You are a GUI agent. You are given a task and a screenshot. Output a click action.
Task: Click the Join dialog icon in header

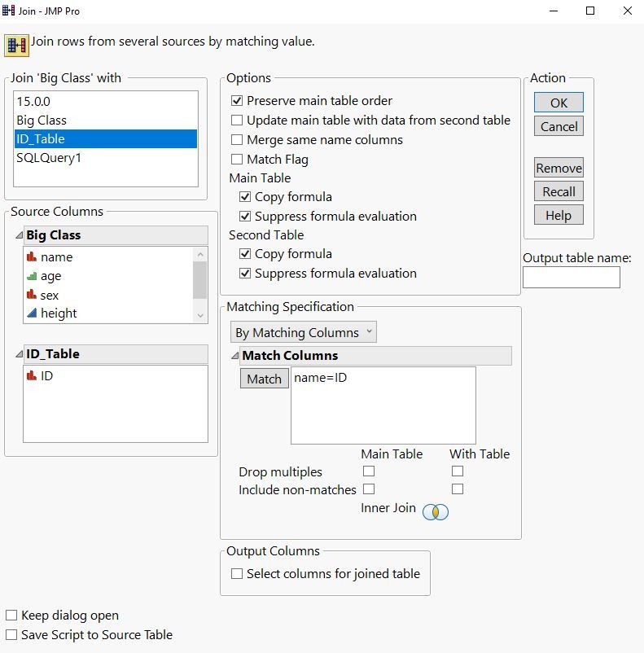click(x=16, y=44)
